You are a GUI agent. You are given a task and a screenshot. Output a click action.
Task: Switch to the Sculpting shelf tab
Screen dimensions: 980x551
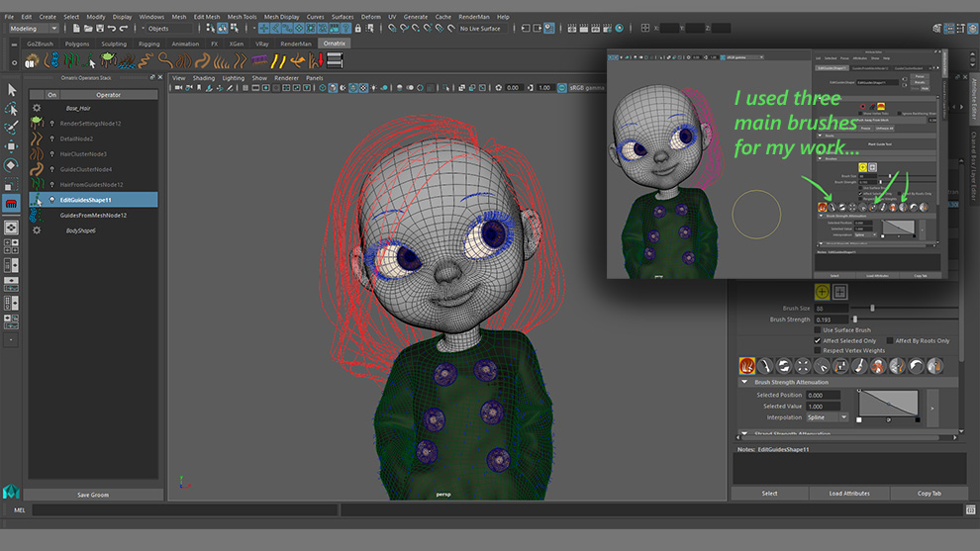point(114,44)
